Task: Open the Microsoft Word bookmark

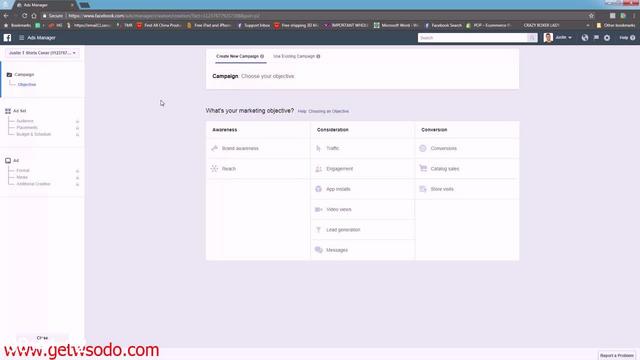Action: tap(397, 25)
